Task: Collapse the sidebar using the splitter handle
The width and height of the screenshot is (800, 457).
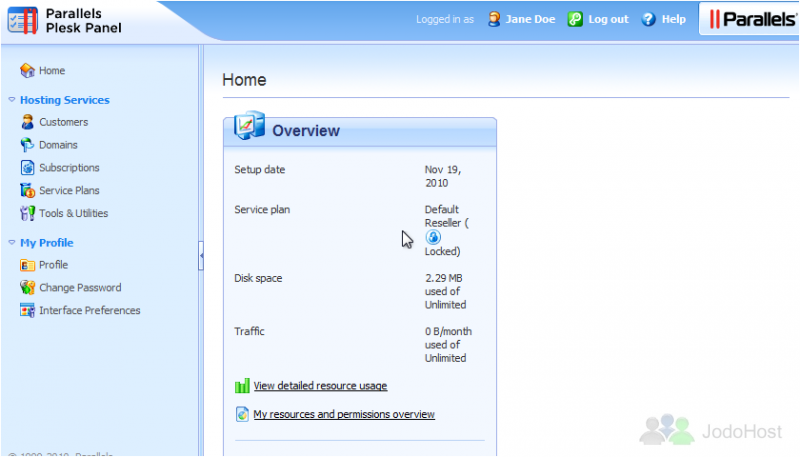Action: tap(201, 255)
